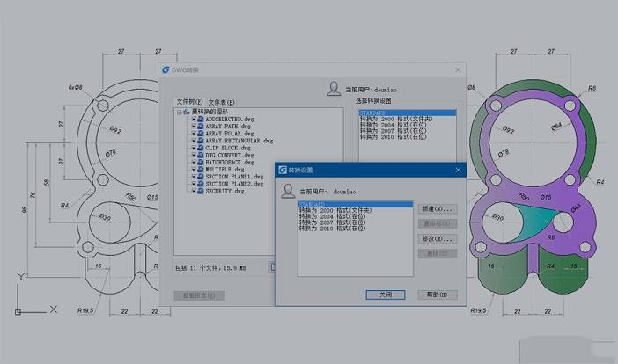Click the user avatar icon in DWG转换 dialog
Viewport: 618px width, 364px height.
334,89
